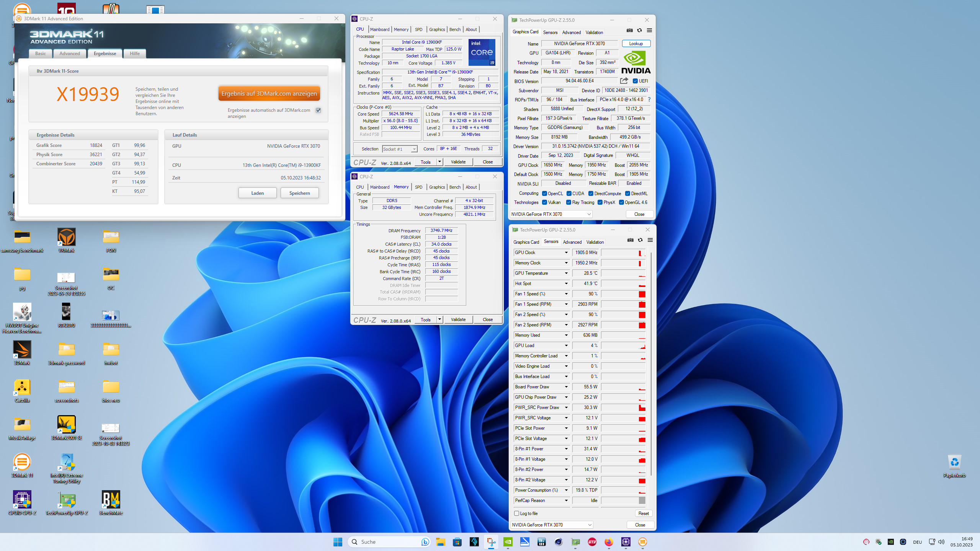Image resolution: width=980 pixels, height=551 pixels.
Task: Click Ergebnis auf 3DMark.com anzeigen button
Action: (269, 93)
